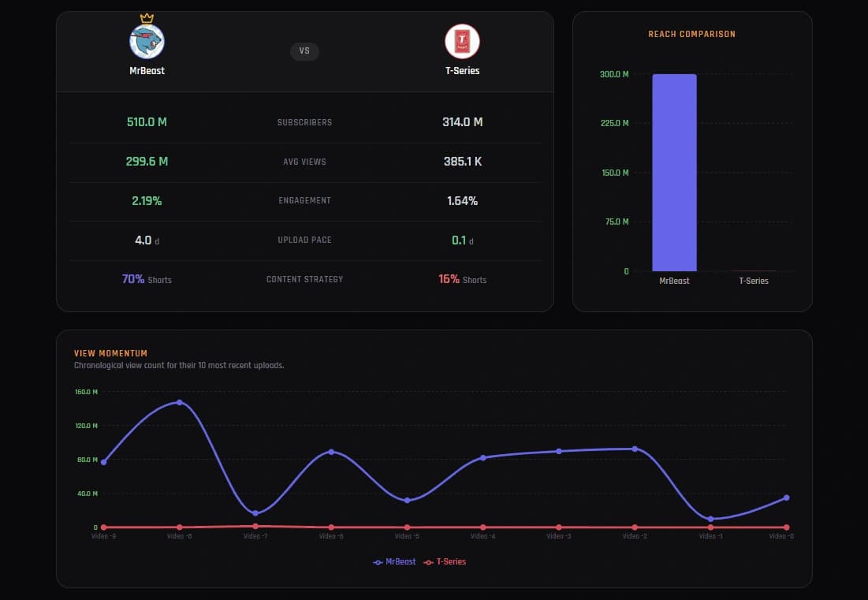
Task: Click MrBeast data point at Video -4
Action: tap(482, 458)
